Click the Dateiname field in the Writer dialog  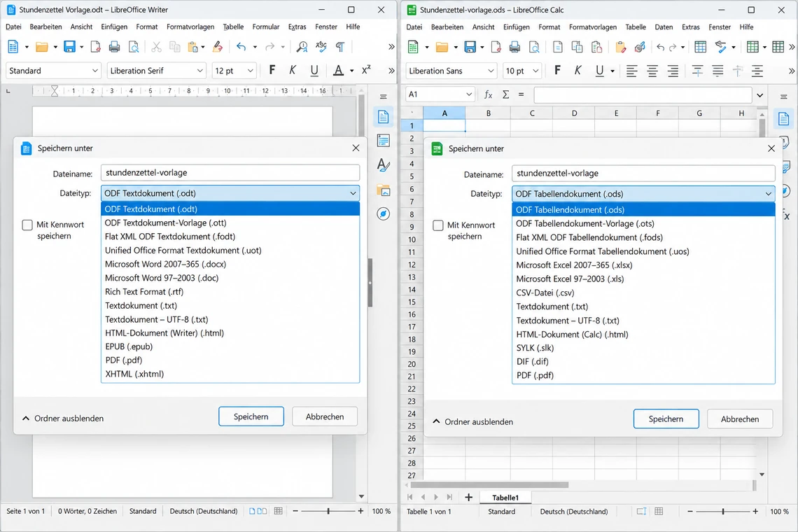tap(230, 173)
